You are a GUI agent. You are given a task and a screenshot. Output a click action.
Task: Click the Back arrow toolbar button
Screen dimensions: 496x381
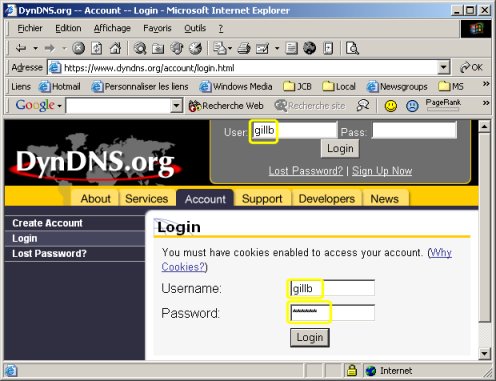click(21, 49)
